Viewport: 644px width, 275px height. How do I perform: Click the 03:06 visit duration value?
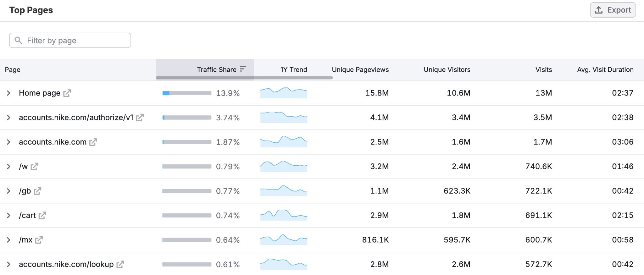(x=623, y=142)
